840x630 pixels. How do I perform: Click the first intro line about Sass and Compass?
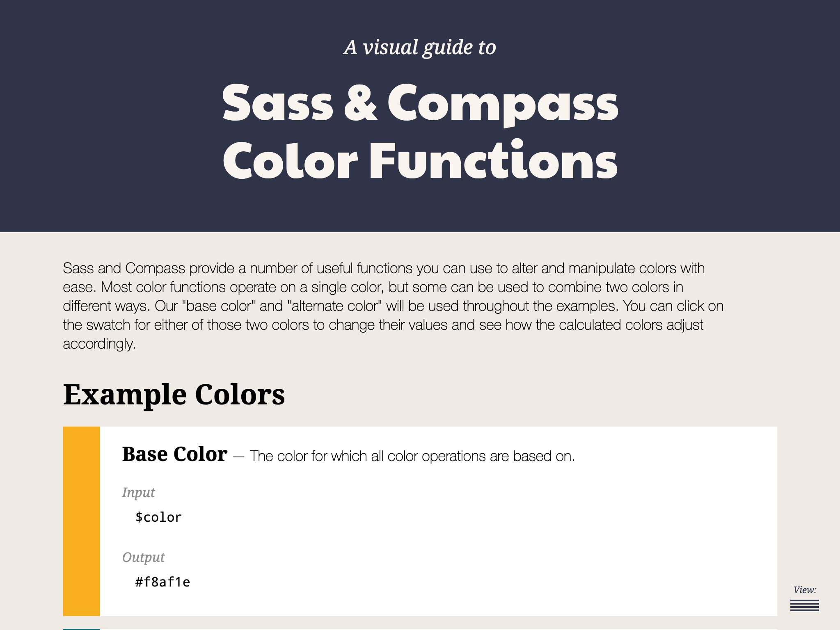coord(384,268)
